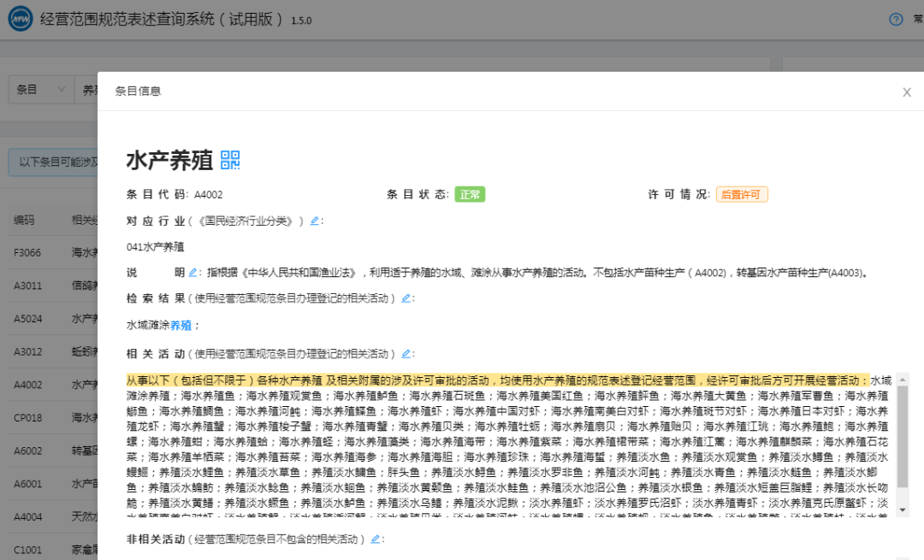Click the search keyword input field
This screenshot has height=560, width=924.
point(88,90)
